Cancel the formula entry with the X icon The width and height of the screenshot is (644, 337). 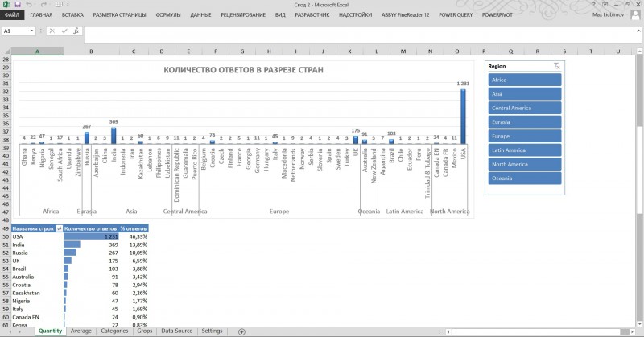tap(52, 31)
